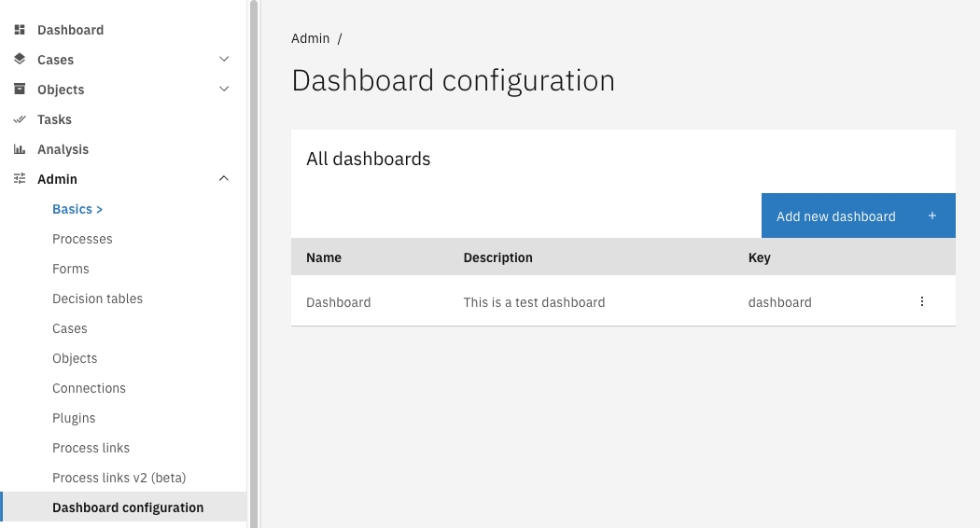The width and height of the screenshot is (980, 528).
Task: Click the Admin breadcrumb link
Action: [311, 38]
